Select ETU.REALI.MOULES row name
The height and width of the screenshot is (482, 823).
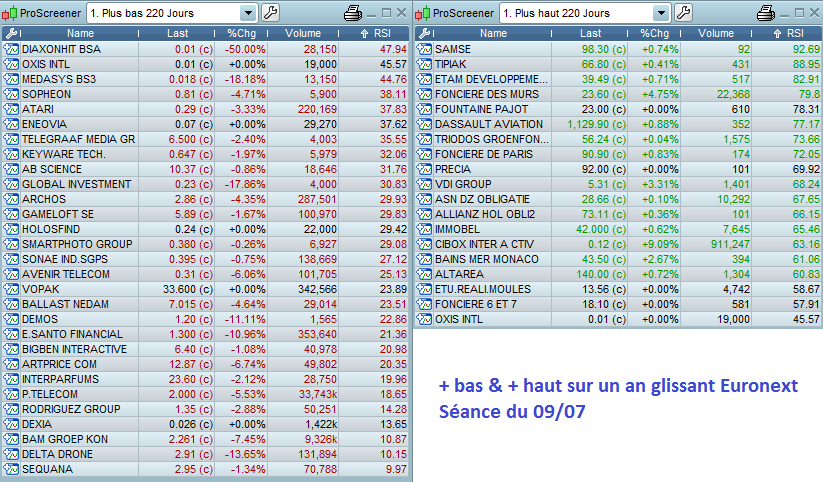coord(483,289)
